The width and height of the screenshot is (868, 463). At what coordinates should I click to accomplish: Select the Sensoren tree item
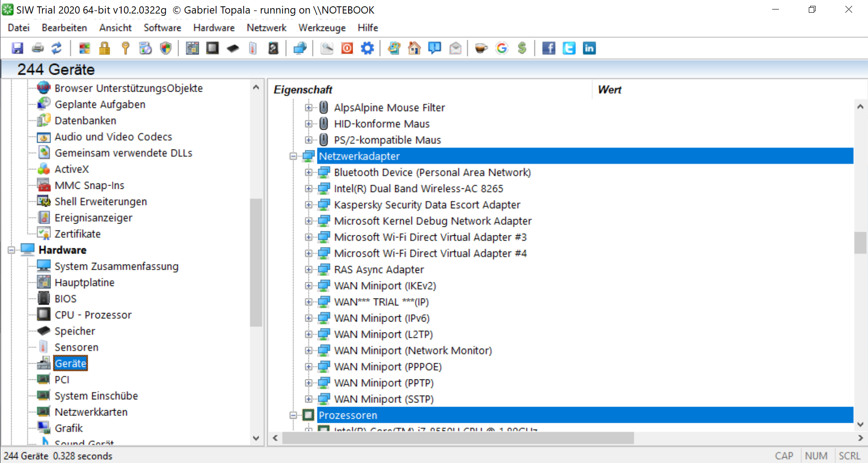(76, 347)
